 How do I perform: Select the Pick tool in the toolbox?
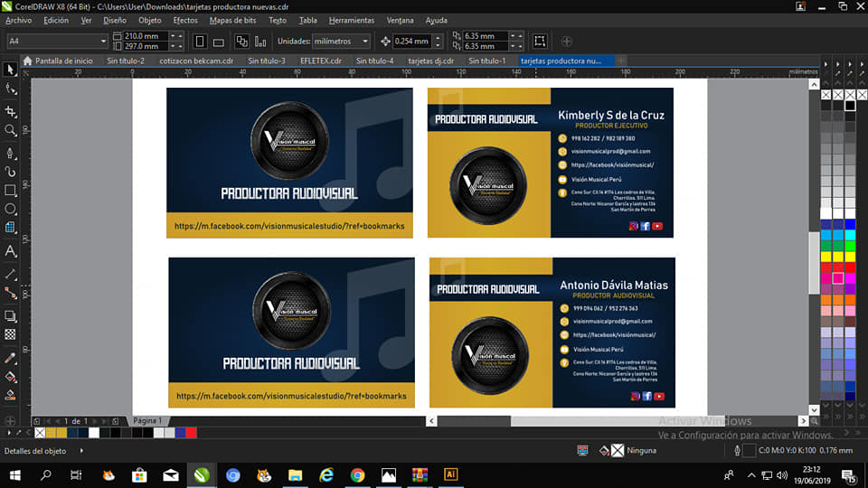click(x=10, y=70)
